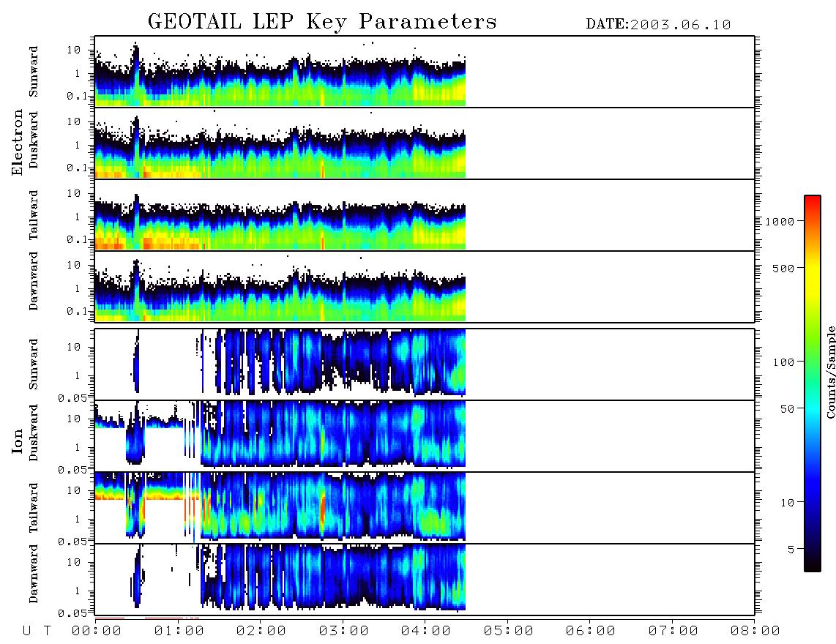Click the 5 value on the color scale
This screenshot has width=836, height=644.
pos(791,550)
